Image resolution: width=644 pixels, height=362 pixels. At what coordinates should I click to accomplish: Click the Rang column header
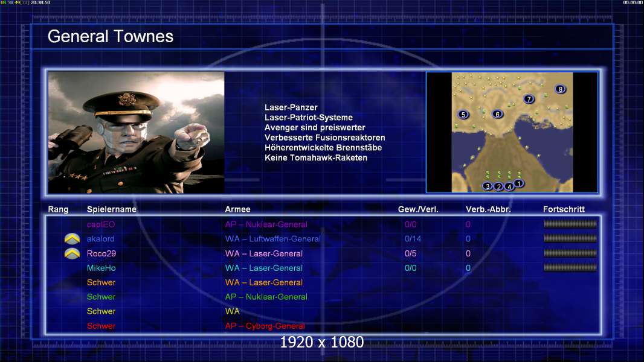click(59, 209)
